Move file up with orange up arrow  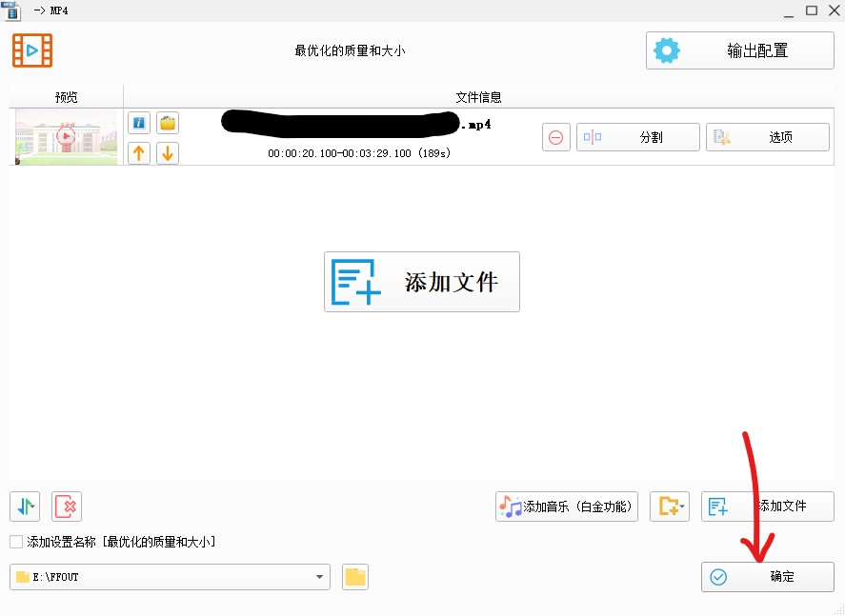[139, 152]
